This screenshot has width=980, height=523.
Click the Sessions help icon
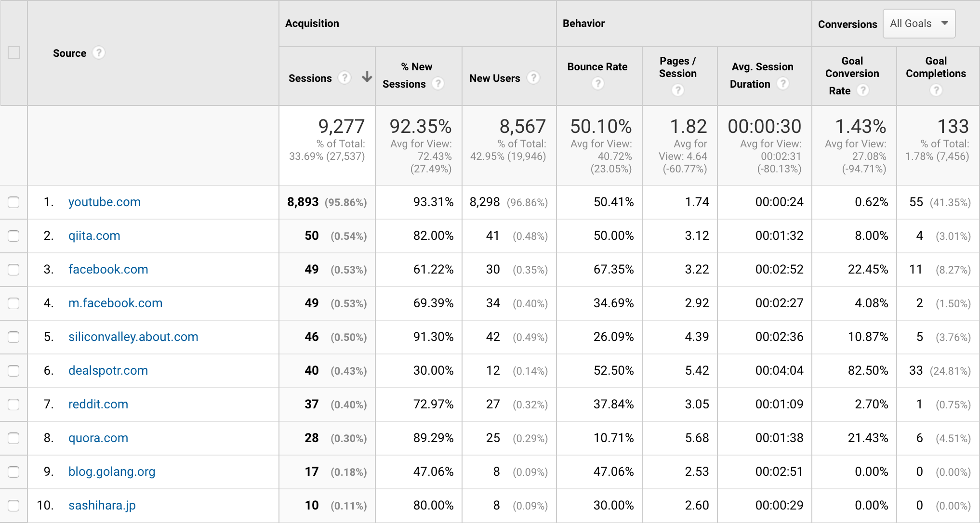click(x=345, y=78)
